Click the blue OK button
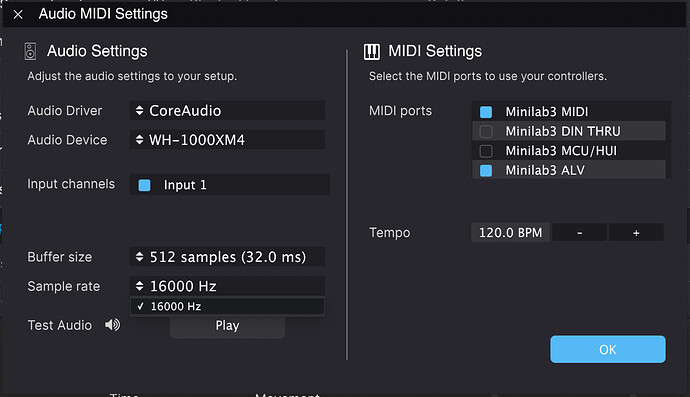The width and height of the screenshot is (690, 397). (608, 349)
